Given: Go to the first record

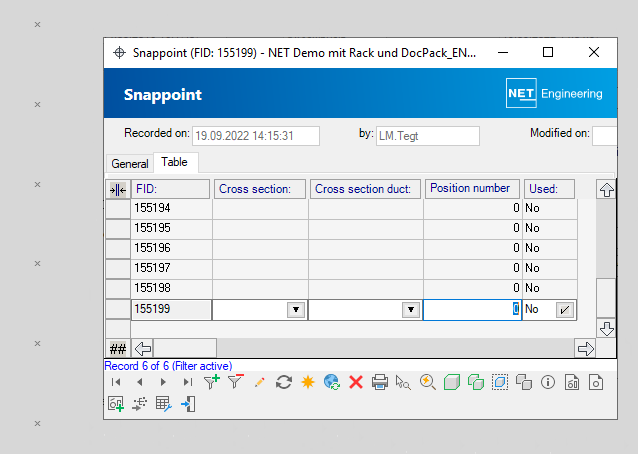Looking at the screenshot, I should [116, 382].
